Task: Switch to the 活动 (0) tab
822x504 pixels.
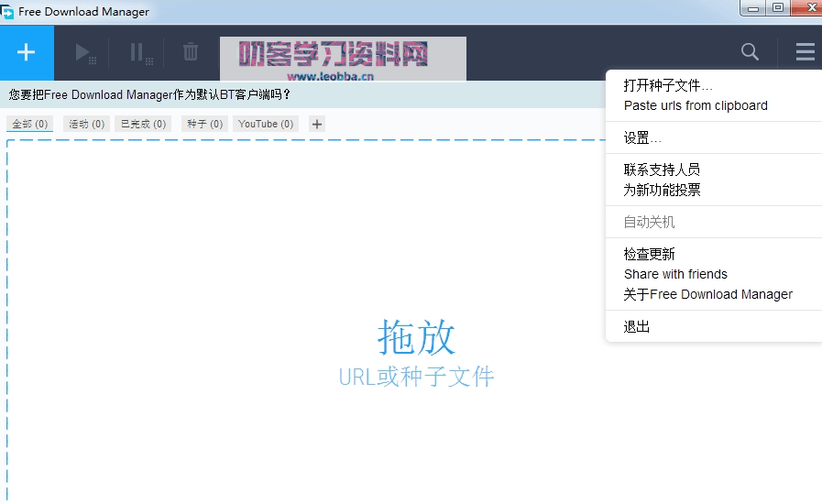Action: (x=86, y=124)
